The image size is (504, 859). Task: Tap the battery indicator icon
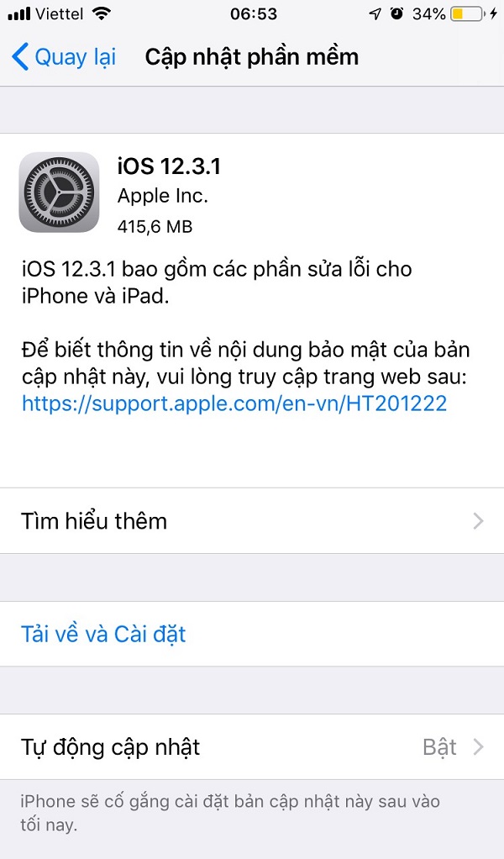468,14
